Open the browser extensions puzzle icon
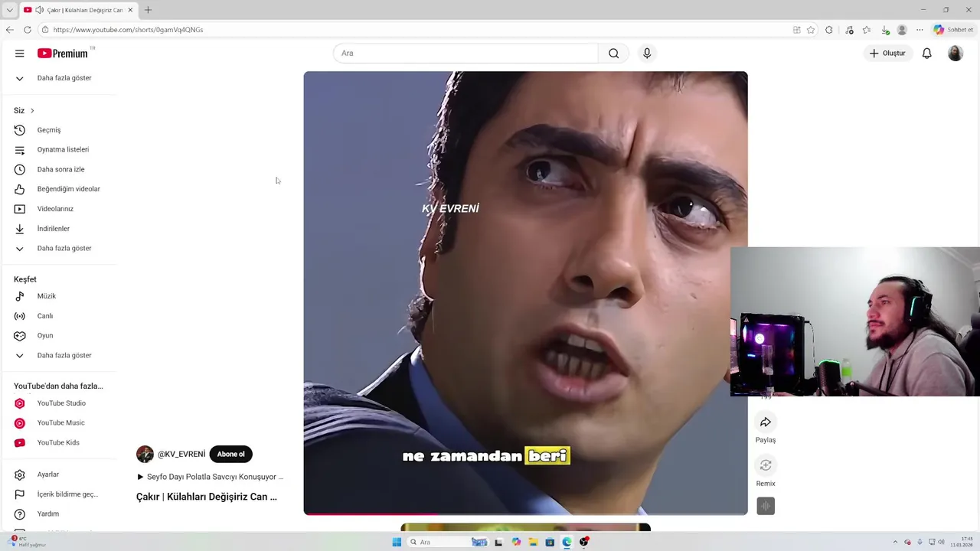 (x=829, y=30)
